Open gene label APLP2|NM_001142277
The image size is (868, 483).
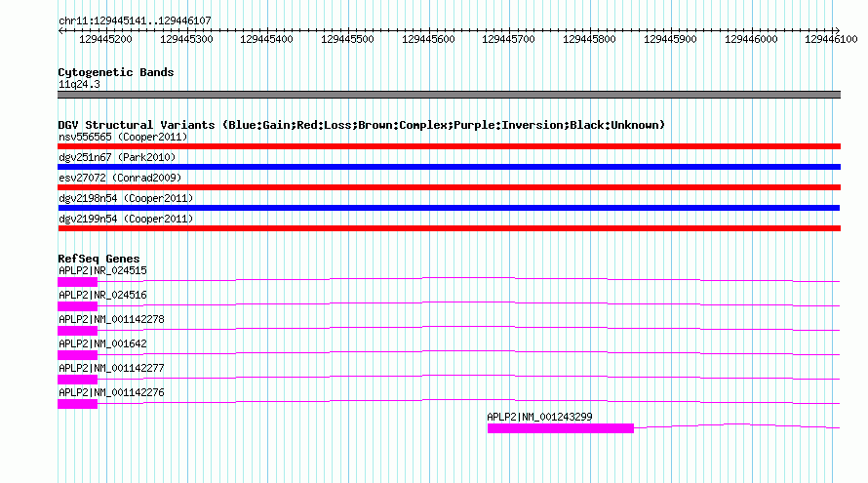111,368
